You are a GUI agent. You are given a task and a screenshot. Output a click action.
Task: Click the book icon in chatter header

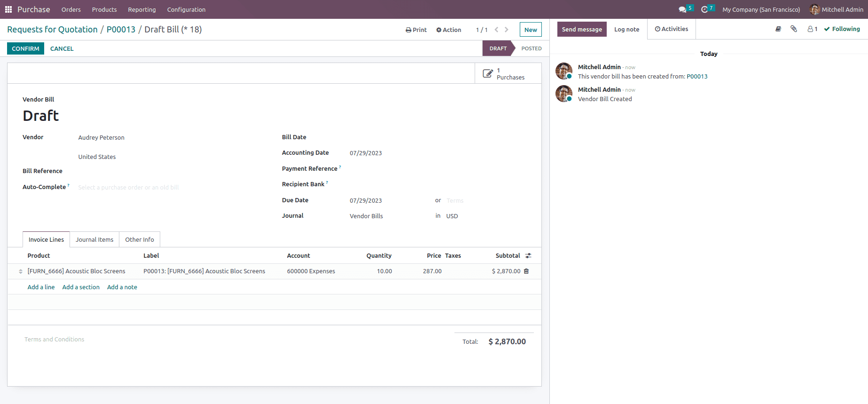[x=778, y=29]
